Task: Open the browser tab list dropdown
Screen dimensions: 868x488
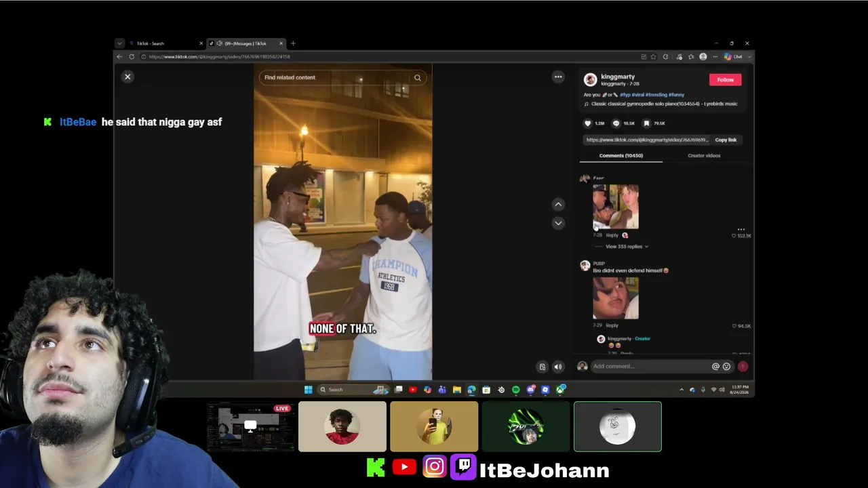Action: pyautogui.click(x=119, y=43)
